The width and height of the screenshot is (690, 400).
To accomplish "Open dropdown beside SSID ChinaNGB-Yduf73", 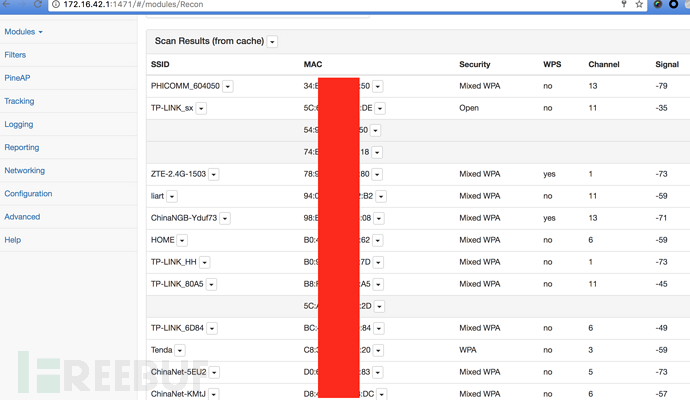I will click(x=225, y=218).
